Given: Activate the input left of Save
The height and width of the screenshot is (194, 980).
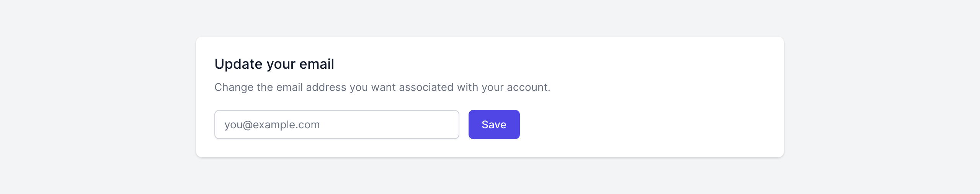Looking at the screenshot, I should click(336, 124).
